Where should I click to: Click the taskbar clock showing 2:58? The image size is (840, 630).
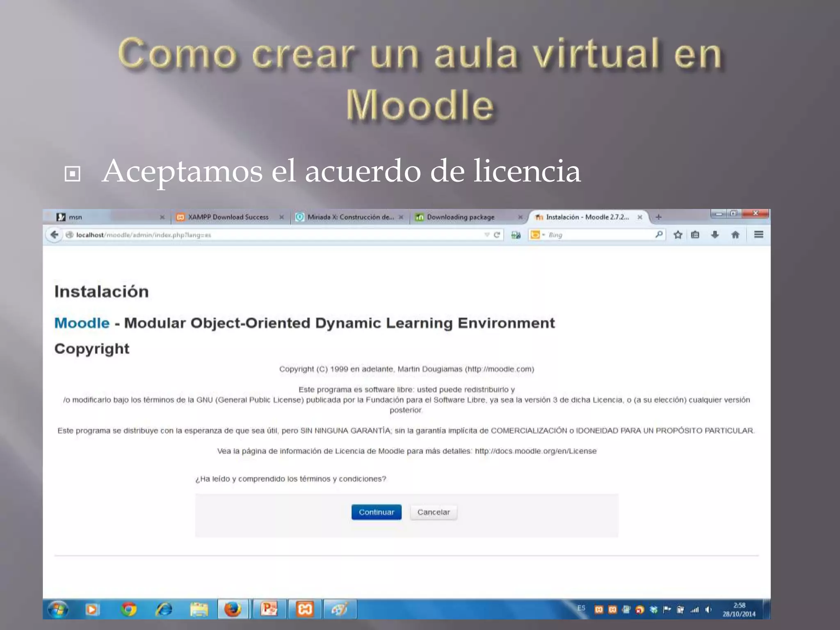(739, 609)
